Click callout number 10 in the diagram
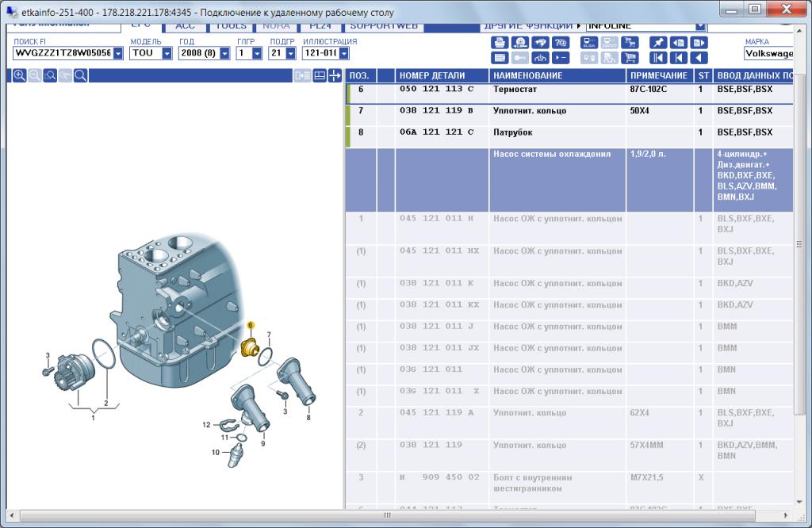Screen dimensions: 812x528 216,453
